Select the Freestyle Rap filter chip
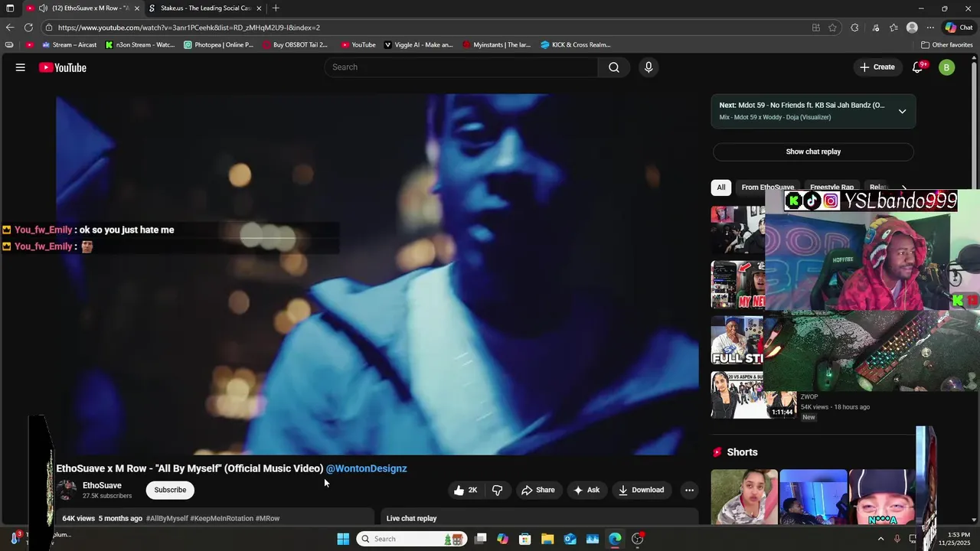 click(x=831, y=187)
